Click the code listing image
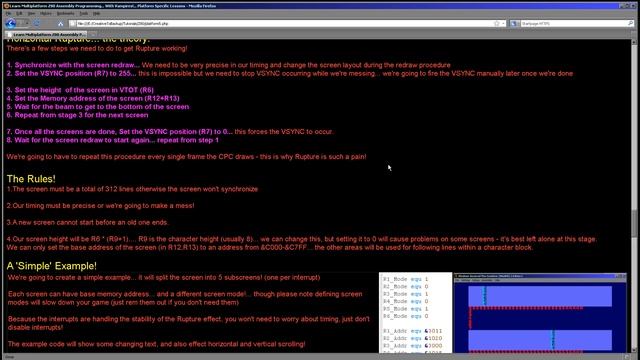This screenshot has width=640, height=360. point(416,313)
